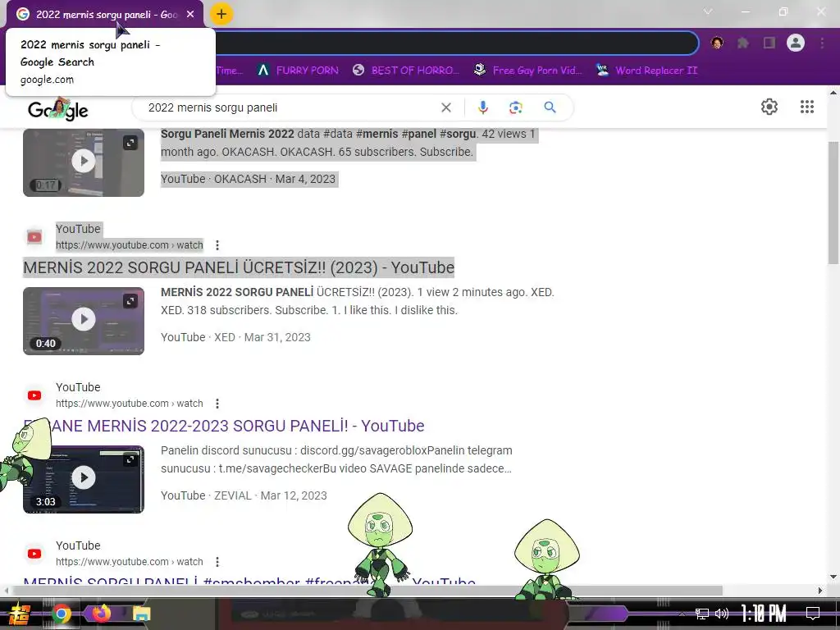This screenshot has height=630, width=840.
Task: Open the Chrome extensions puzzle icon
Action: (742, 43)
